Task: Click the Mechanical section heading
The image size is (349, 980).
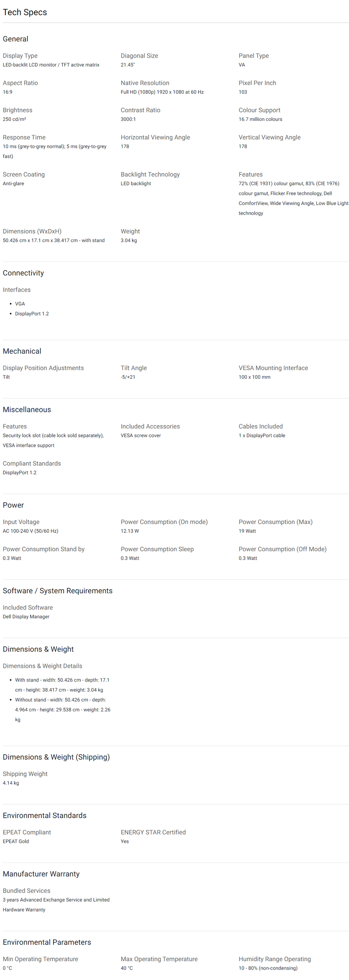Action: point(22,351)
